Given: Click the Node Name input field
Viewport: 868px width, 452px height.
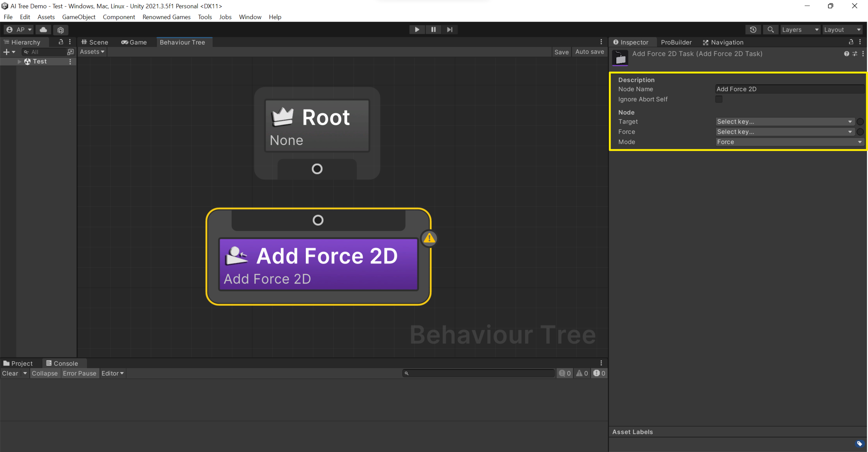Looking at the screenshot, I should (789, 89).
